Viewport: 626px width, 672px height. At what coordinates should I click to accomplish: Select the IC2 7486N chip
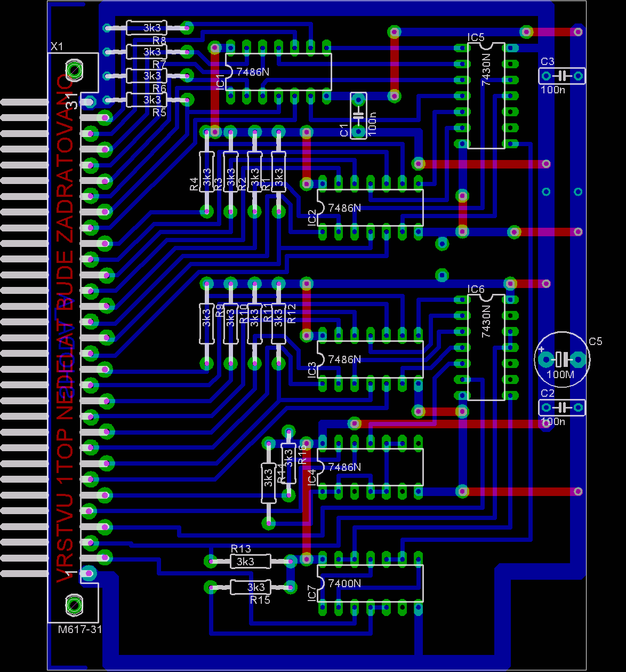(370, 207)
